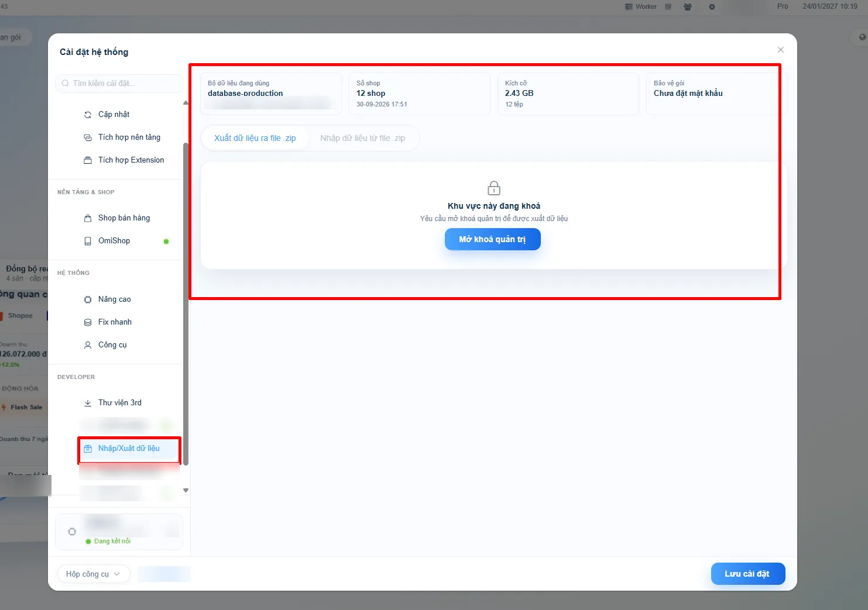The width and height of the screenshot is (868, 610).
Task: Click the Fix nhanh database icon
Action: click(x=88, y=322)
